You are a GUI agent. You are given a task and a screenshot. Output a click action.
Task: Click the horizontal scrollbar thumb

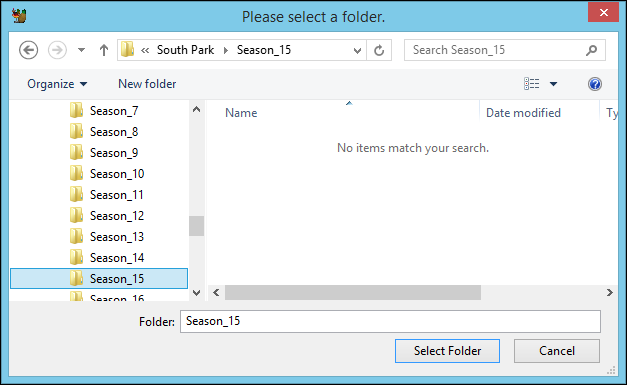click(x=353, y=293)
